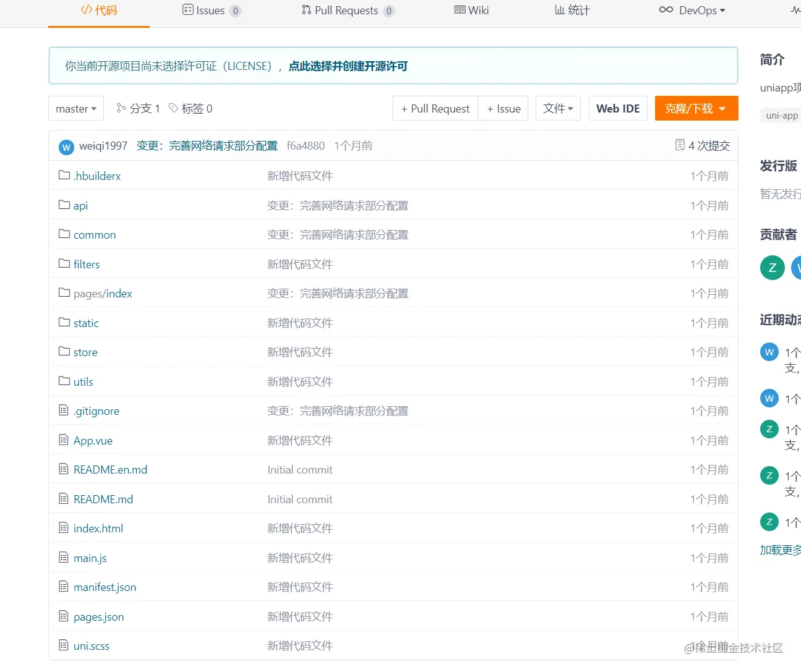The image size is (801, 672).
Task: Open the 克隆/下载 dropdown button
Action: coord(696,109)
